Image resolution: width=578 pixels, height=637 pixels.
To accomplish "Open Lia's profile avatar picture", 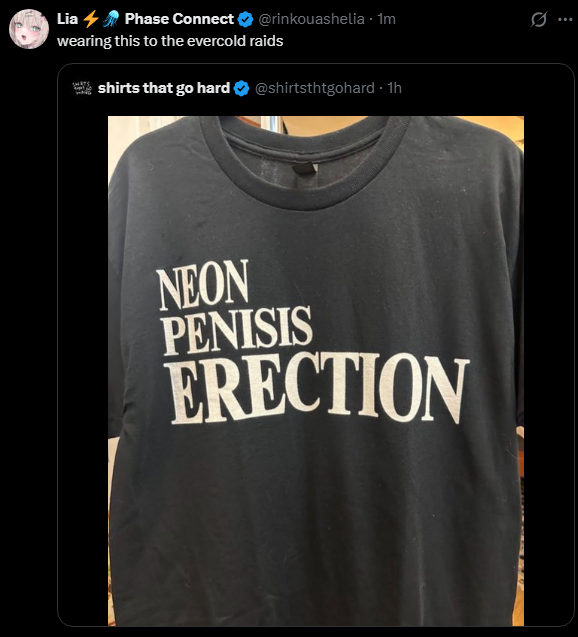I will (29, 29).
